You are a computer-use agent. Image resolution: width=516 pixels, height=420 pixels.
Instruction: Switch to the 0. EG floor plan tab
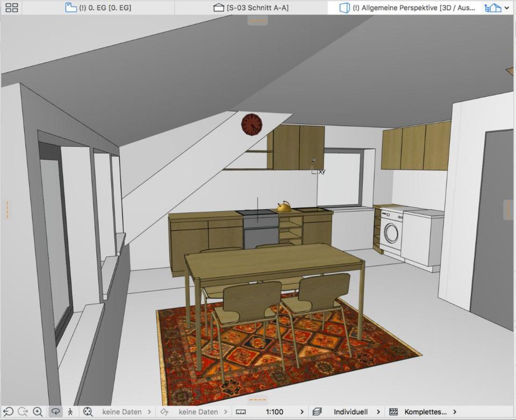pos(98,8)
